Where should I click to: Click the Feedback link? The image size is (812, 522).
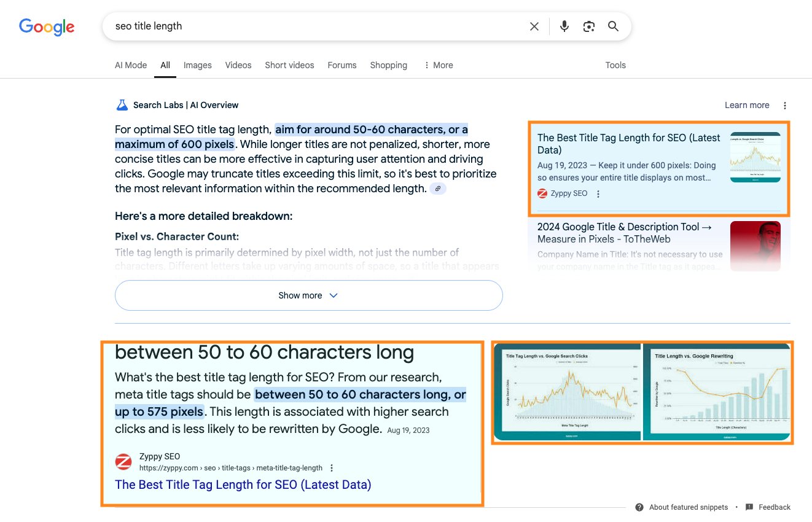[775, 507]
